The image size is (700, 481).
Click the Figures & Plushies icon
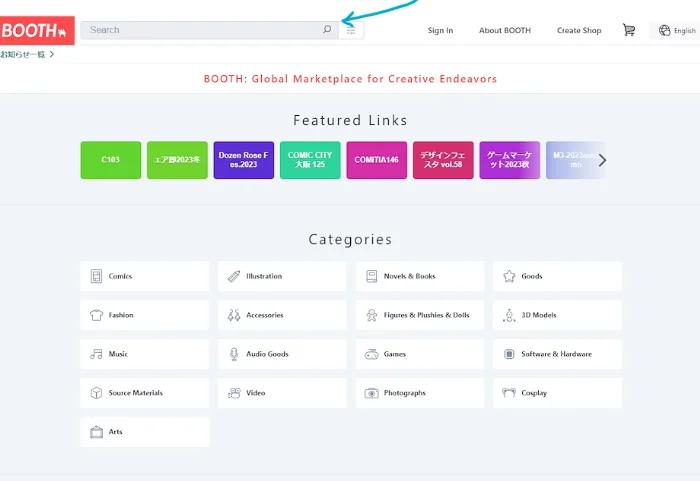(x=371, y=315)
